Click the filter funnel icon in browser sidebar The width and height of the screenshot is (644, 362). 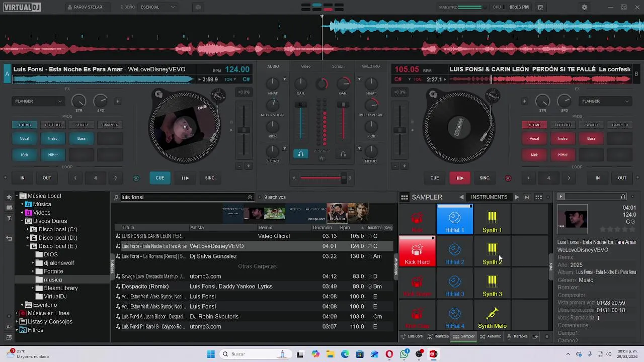[9, 218]
